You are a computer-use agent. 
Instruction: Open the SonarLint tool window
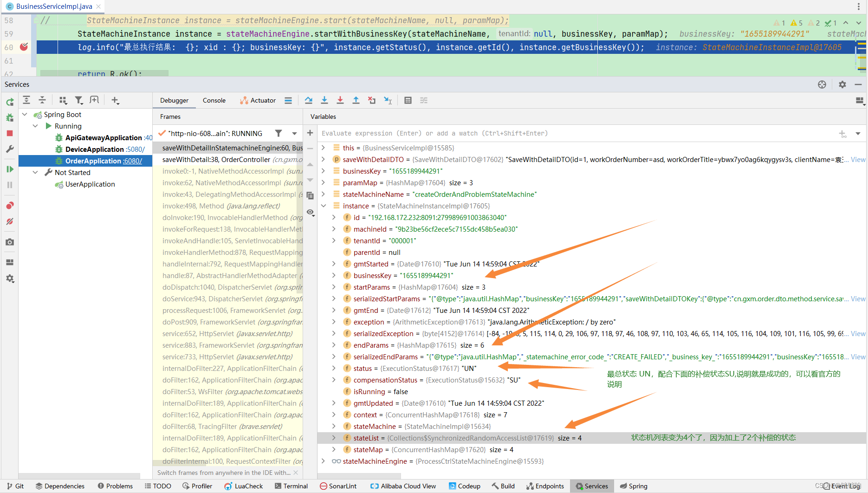[x=338, y=486]
